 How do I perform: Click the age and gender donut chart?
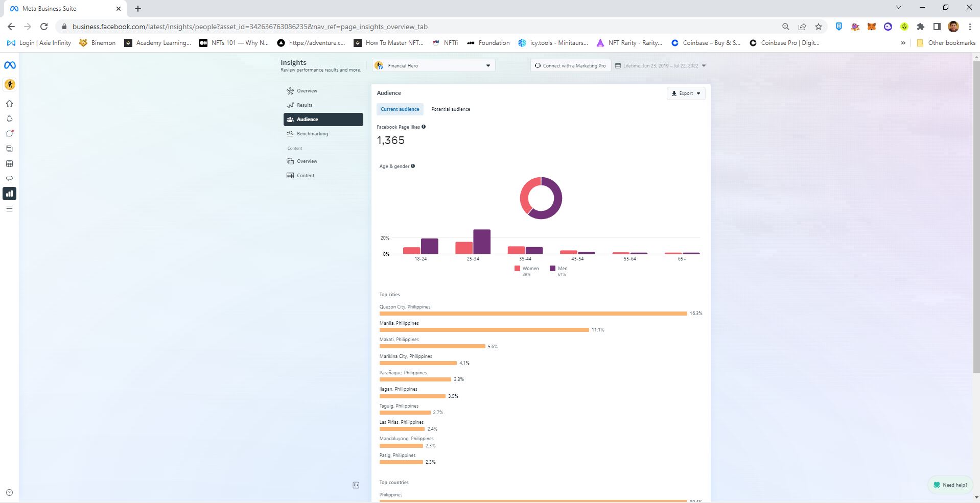tap(541, 198)
